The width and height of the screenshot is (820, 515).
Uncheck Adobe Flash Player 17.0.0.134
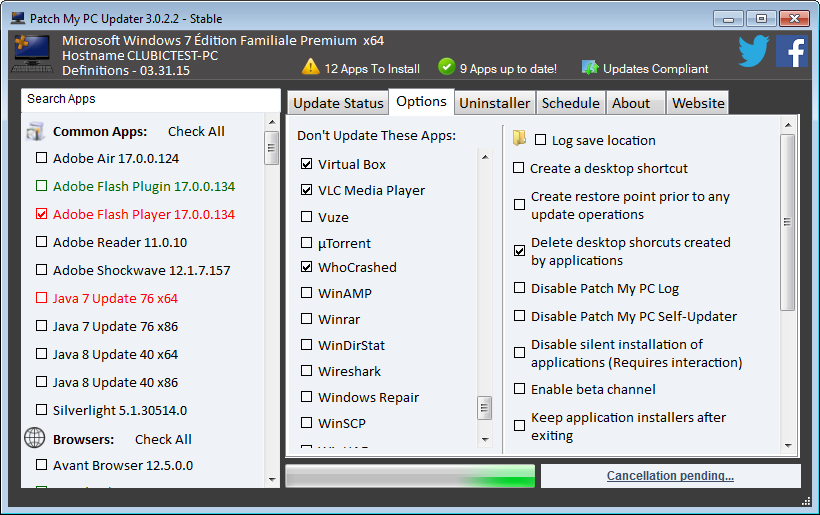point(41,214)
